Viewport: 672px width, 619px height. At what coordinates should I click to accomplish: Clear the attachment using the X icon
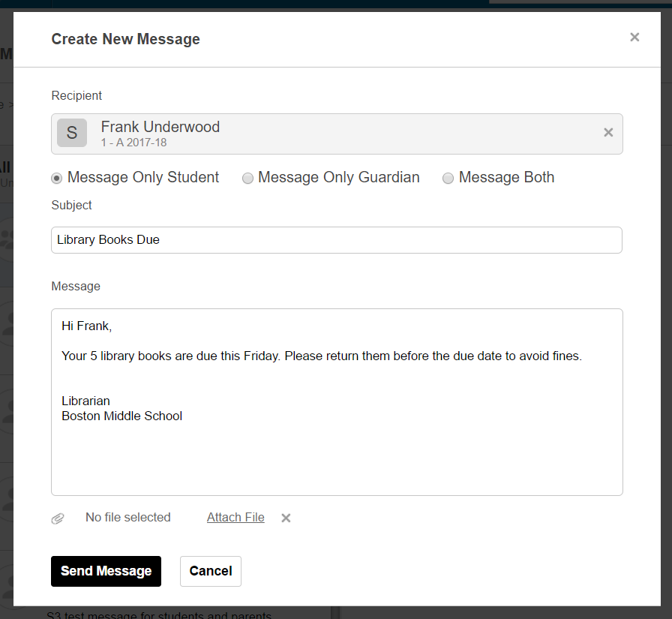pyautogui.click(x=285, y=518)
